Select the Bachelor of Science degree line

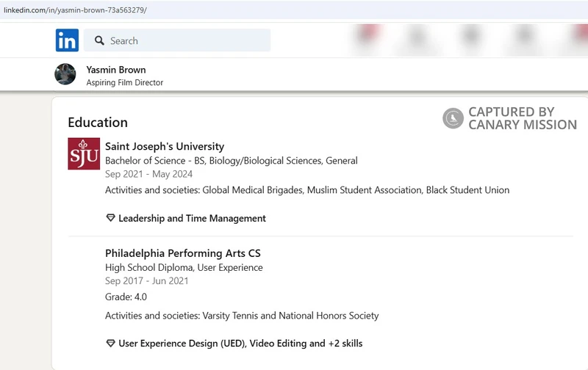coord(232,161)
